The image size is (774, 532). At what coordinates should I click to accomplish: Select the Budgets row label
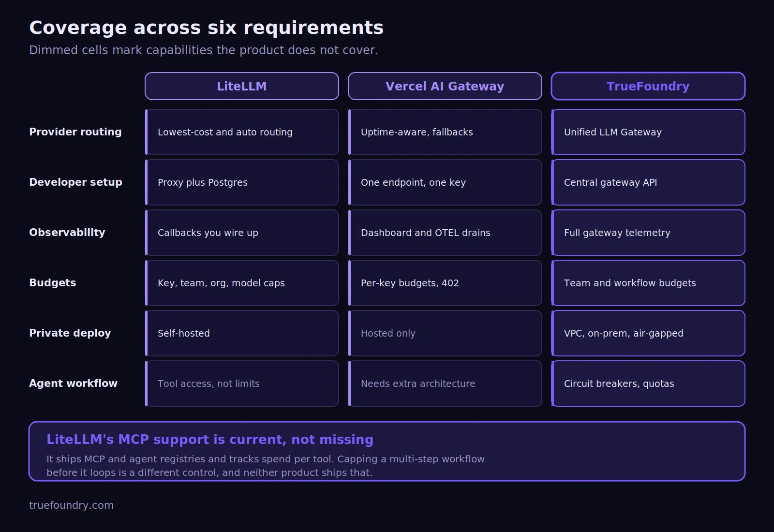point(53,283)
